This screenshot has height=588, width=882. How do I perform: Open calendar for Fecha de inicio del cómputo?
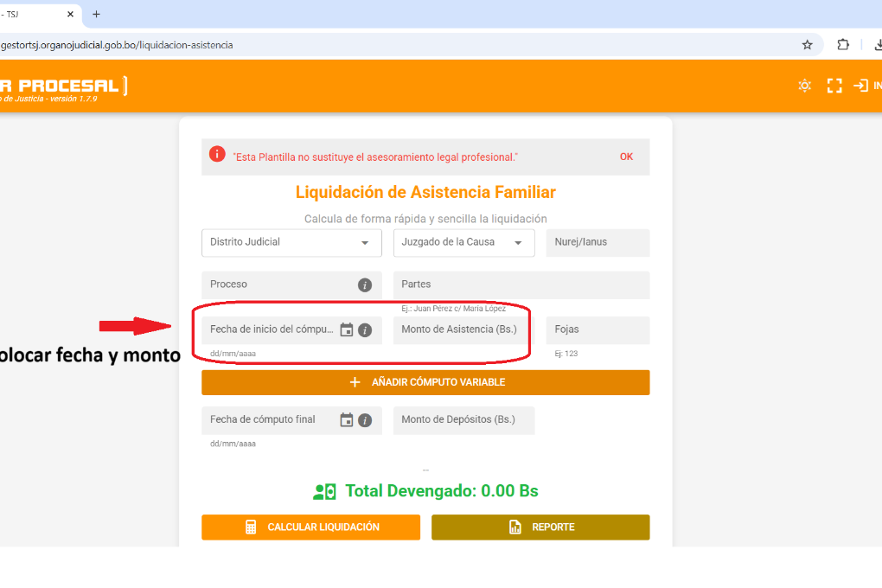(x=347, y=329)
